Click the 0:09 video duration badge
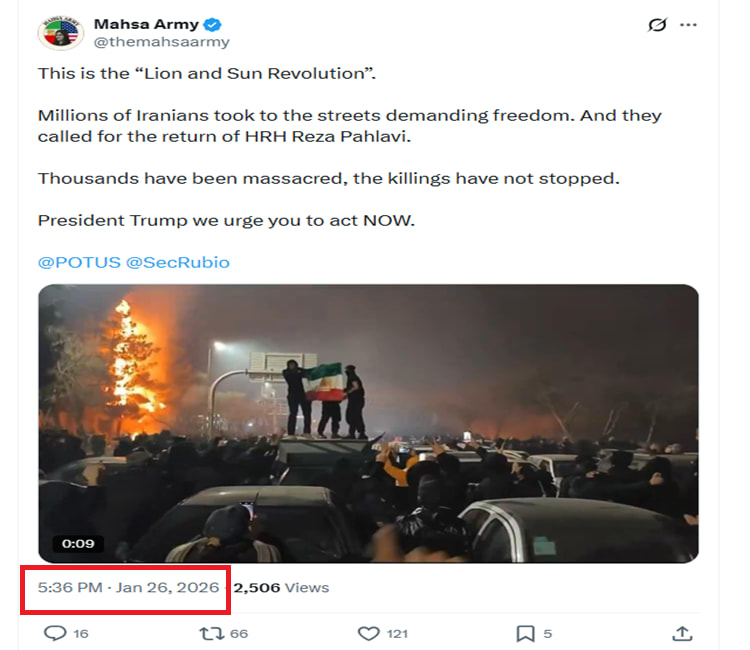 pyautogui.click(x=77, y=544)
